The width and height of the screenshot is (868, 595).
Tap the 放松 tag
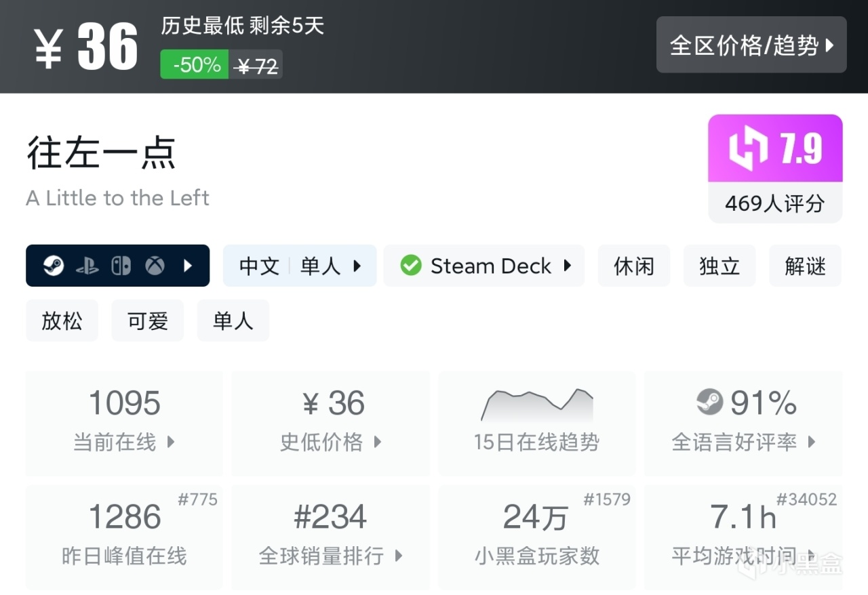point(62,321)
